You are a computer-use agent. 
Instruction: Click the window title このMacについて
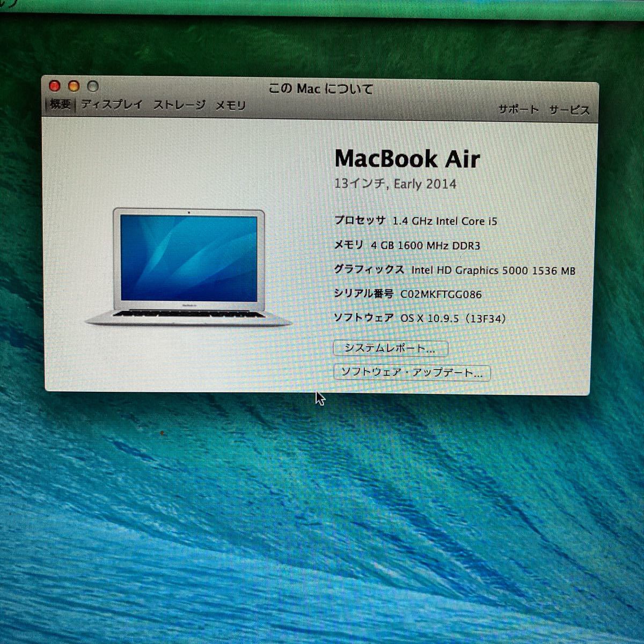(320, 89)
